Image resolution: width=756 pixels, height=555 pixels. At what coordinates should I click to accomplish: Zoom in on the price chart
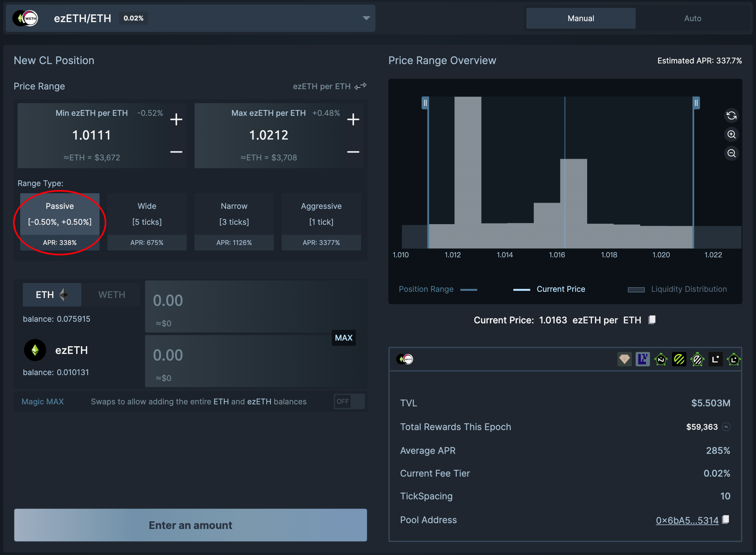click(x=732, y=134)
